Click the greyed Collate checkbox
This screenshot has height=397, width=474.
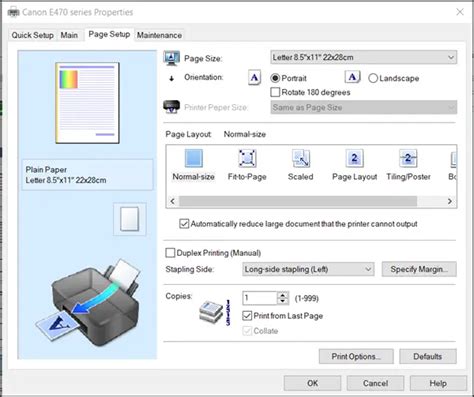247,331
